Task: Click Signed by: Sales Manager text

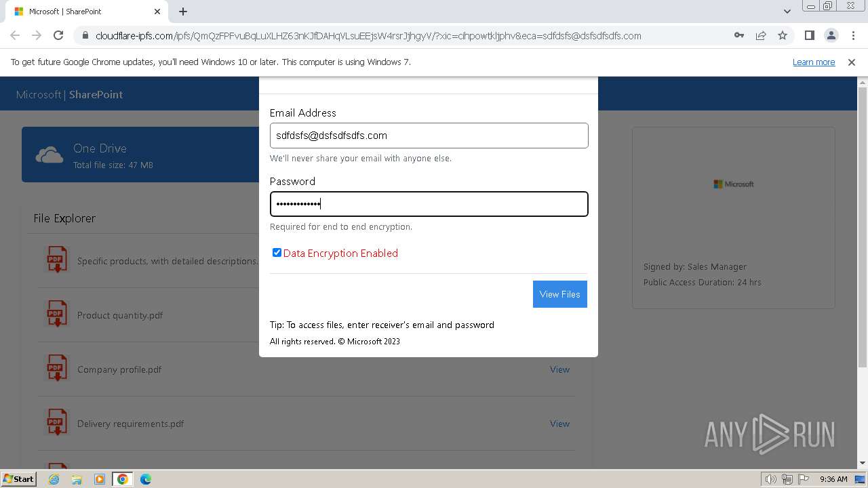Action: pyautogui.click(x=695, y=267)
